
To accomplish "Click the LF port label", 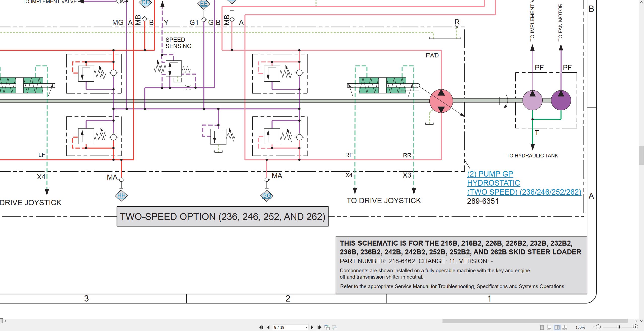I will [42, 155].
